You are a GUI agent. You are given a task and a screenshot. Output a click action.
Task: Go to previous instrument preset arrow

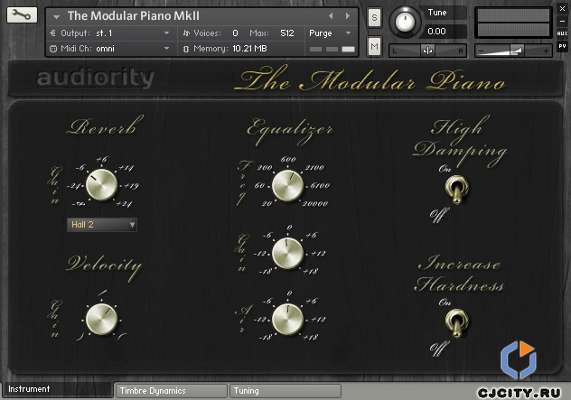click(331, 16)
